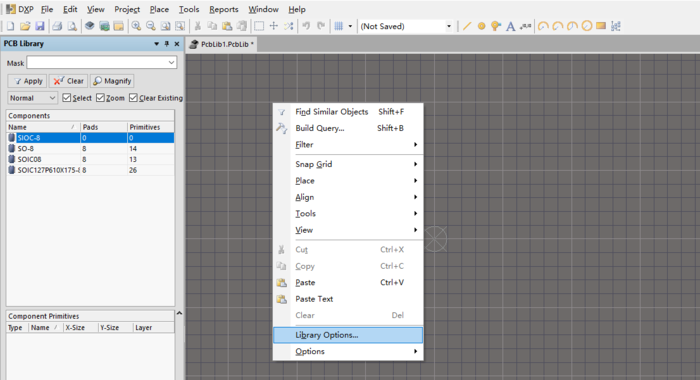Select the Place Pad tool icon
The image size is (700, 380).
(481, 26)
